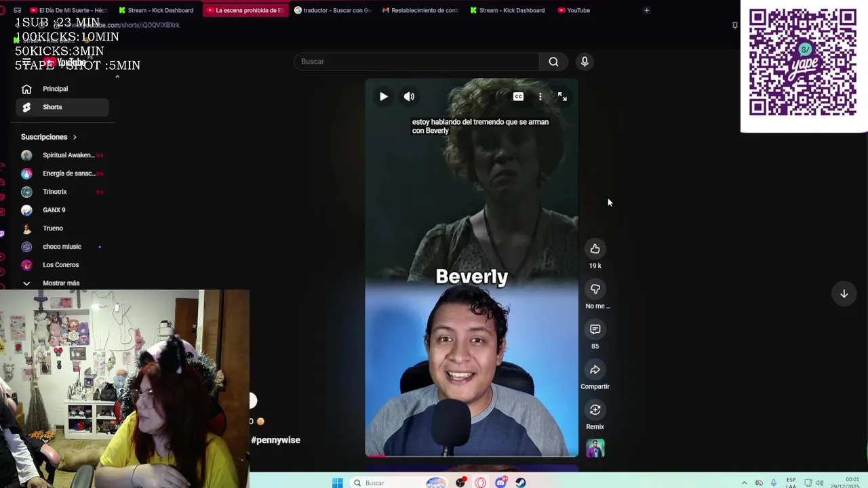
Task: Open Los Coneros channel
Action: (62, 265)
